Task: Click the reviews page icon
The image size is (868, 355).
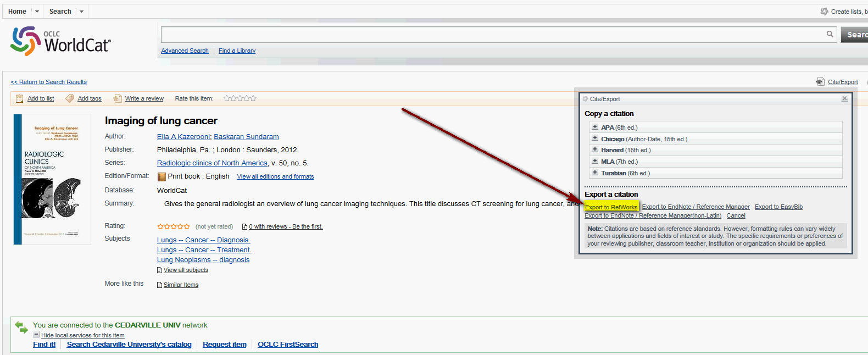Action: 245,226
